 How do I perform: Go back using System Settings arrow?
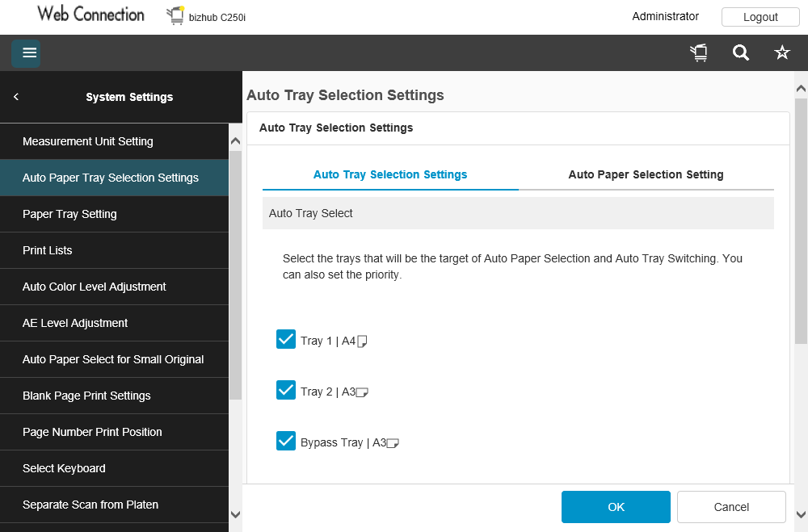16,97
